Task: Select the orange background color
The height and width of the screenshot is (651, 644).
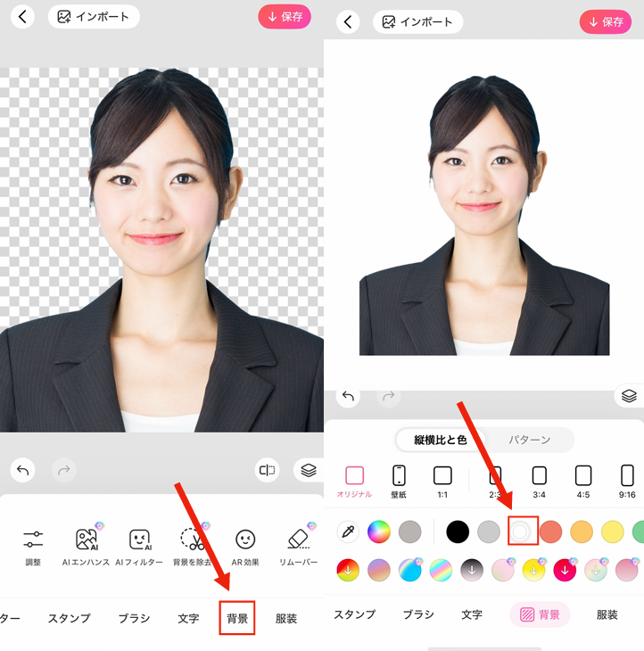Action: point(582,532)
